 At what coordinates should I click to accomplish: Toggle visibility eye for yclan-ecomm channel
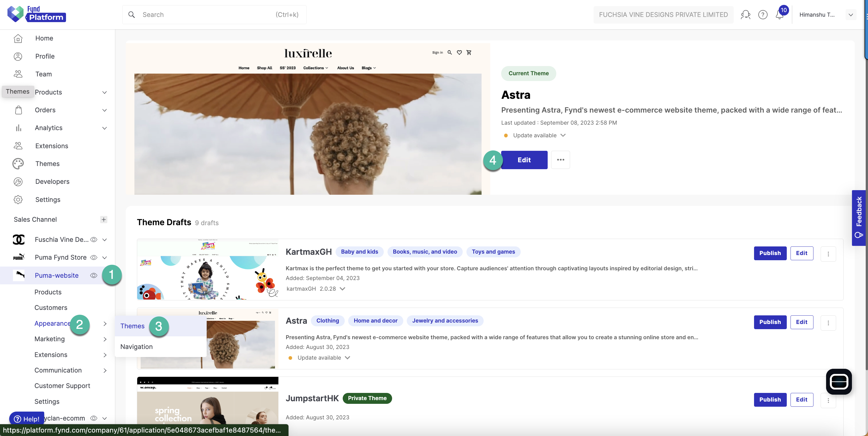coord(94,418)
